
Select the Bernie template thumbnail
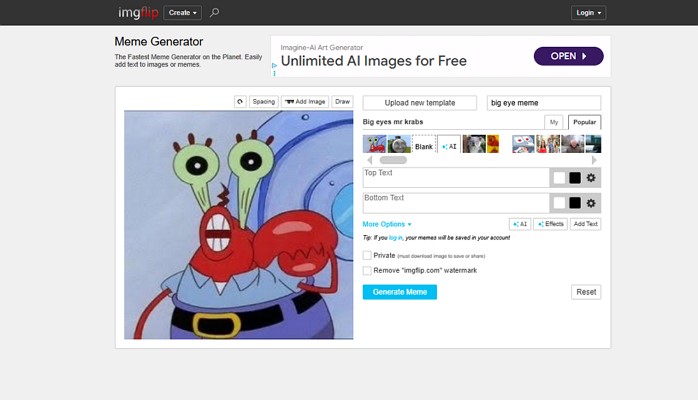(x=572, y=144)
